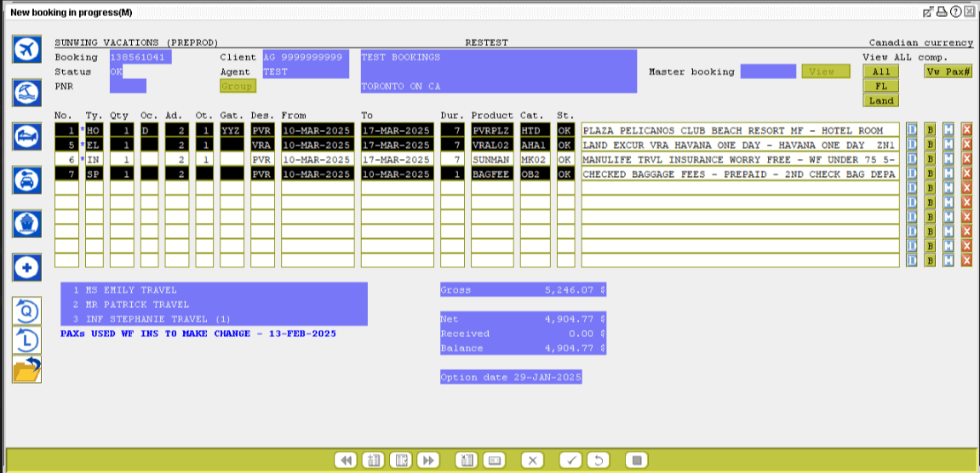Screen dimensions: 980x473
Task: Select passenger MS EMILY TRAVEL
Action: [215, 290]
